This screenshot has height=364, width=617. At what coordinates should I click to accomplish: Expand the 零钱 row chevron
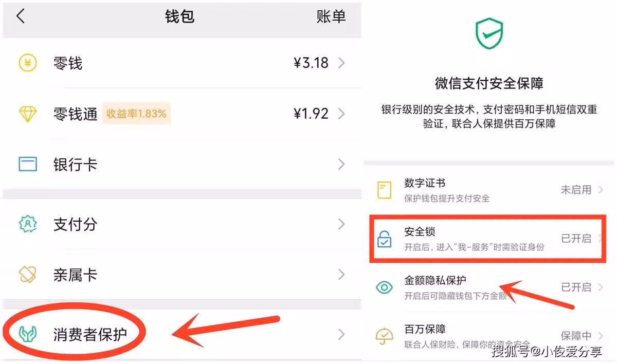click(x=341, y=63)
